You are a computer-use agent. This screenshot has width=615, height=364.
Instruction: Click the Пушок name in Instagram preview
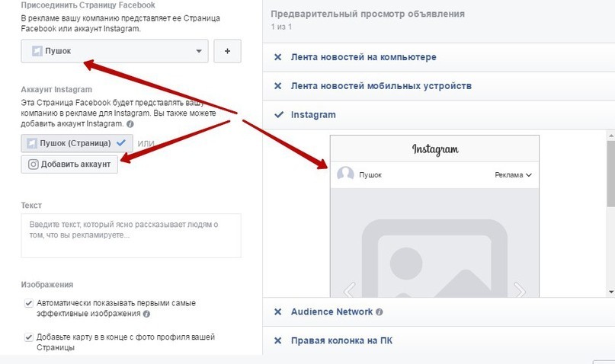[x=370, y=175]
